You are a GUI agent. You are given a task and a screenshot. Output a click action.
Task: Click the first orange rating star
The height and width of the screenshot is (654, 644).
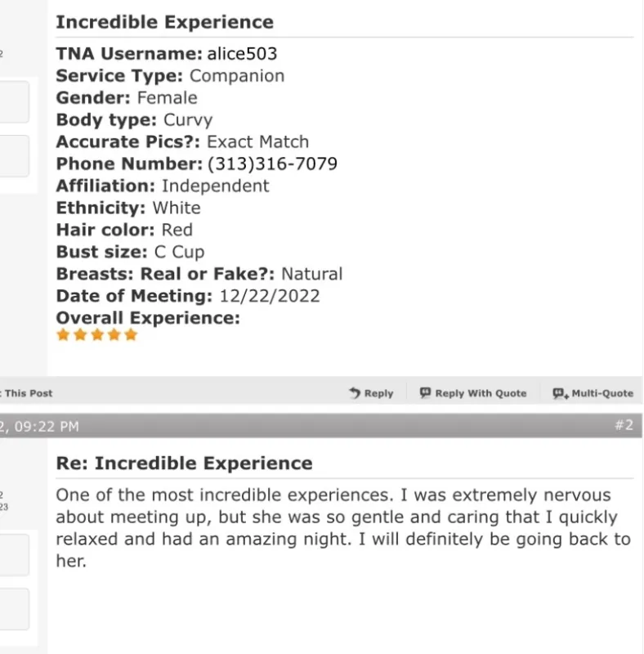click(x=63, y=334)
